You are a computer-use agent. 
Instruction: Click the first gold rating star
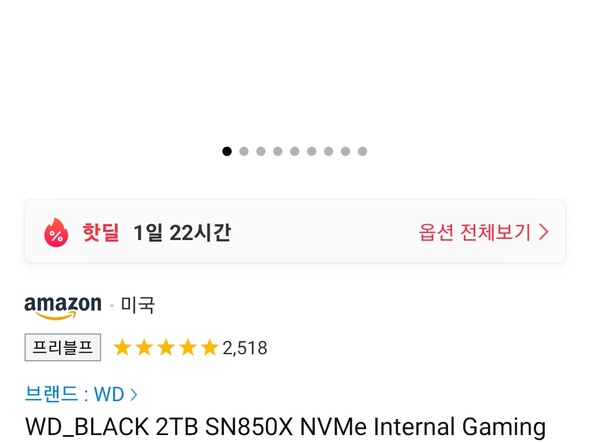click(122, 347)
